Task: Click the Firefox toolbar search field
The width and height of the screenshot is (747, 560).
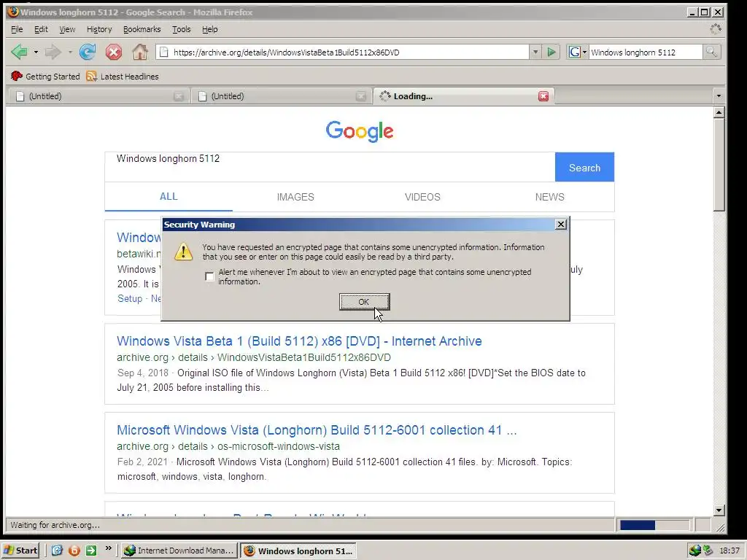Action: [x=646, y=52]
